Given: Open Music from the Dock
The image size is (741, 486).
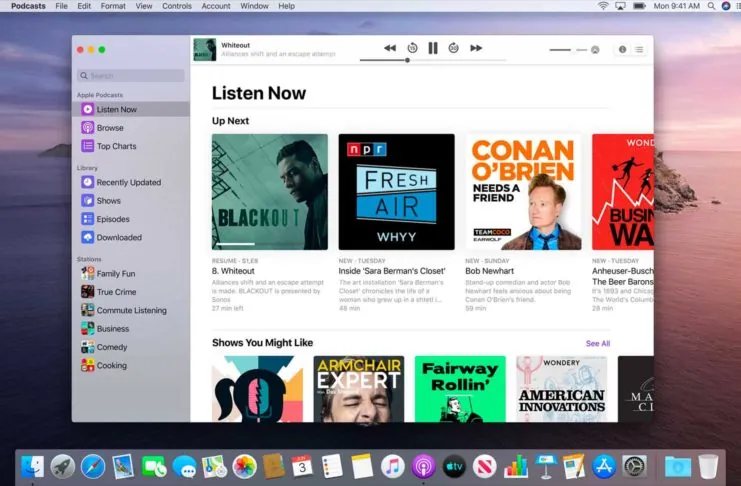Looking at the screenshot, I should click(x=393, y=467).
